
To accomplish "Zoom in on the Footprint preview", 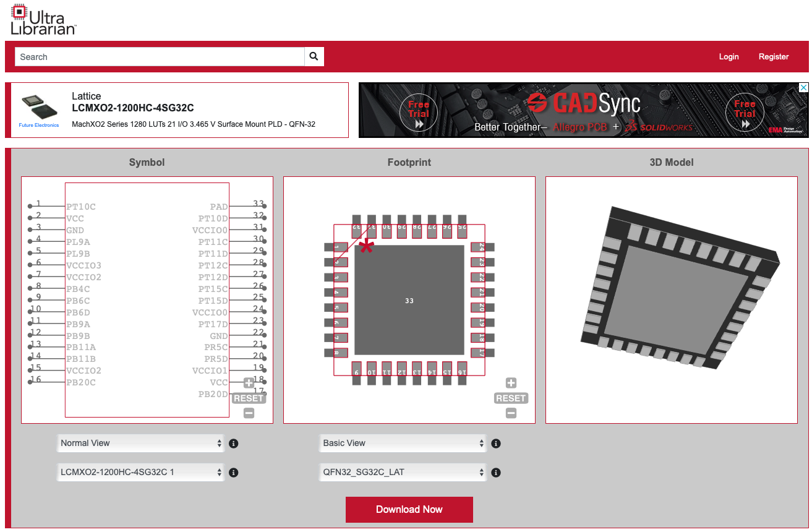I will tap(511, 383).
